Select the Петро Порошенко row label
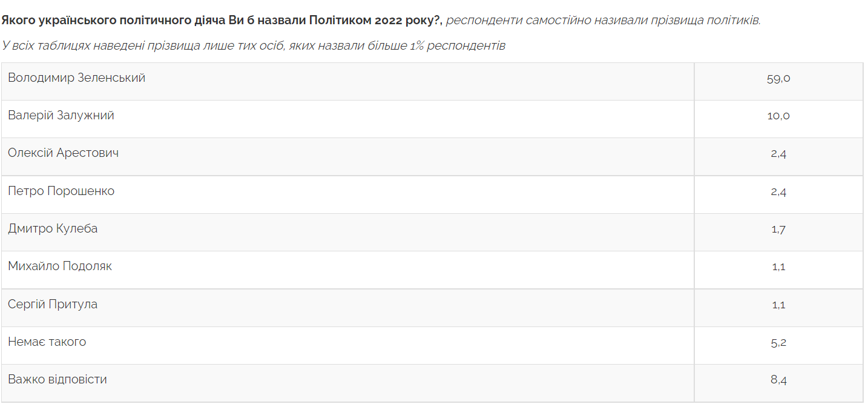Viewport: 868px width, 404px height. click(61, 191)
